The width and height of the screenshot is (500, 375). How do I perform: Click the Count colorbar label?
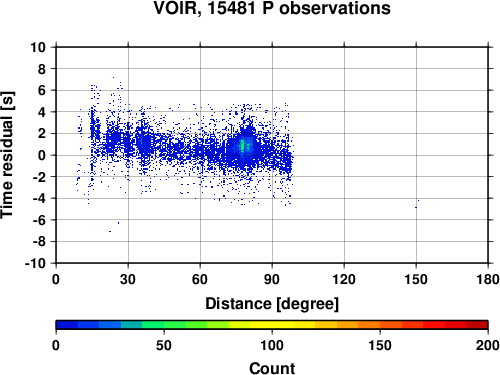pyautogui.click(x=272, y=368)
